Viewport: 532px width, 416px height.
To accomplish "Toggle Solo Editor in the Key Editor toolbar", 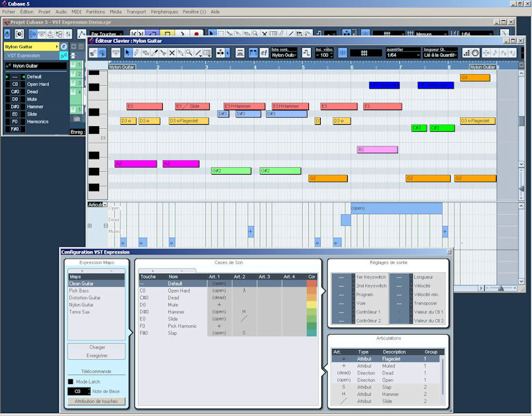I will point(94,53).
